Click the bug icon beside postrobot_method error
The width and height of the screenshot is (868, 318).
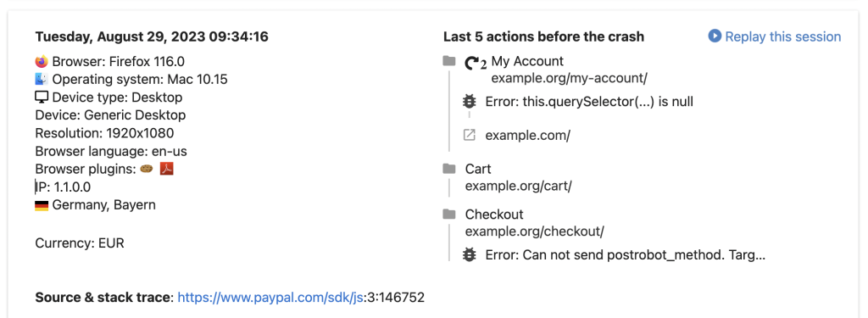[470, 255]
